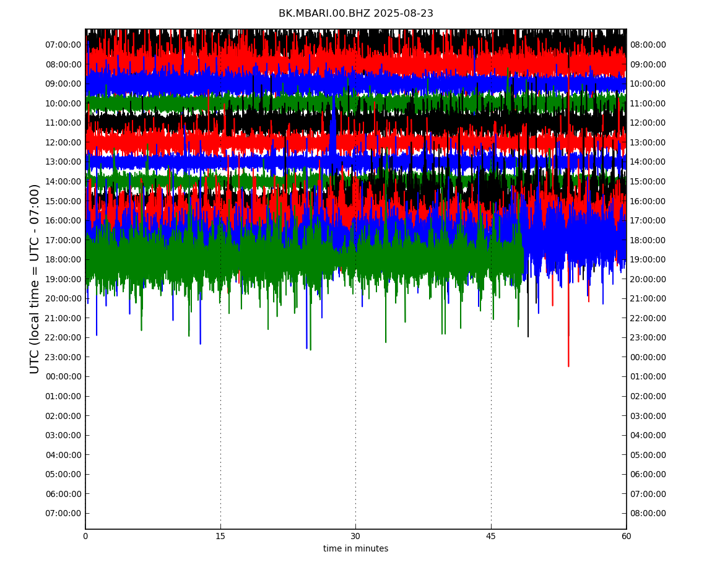
Task: Pick 18:00:00 on the right-hand time axis
Action: (x=648, y=240)
